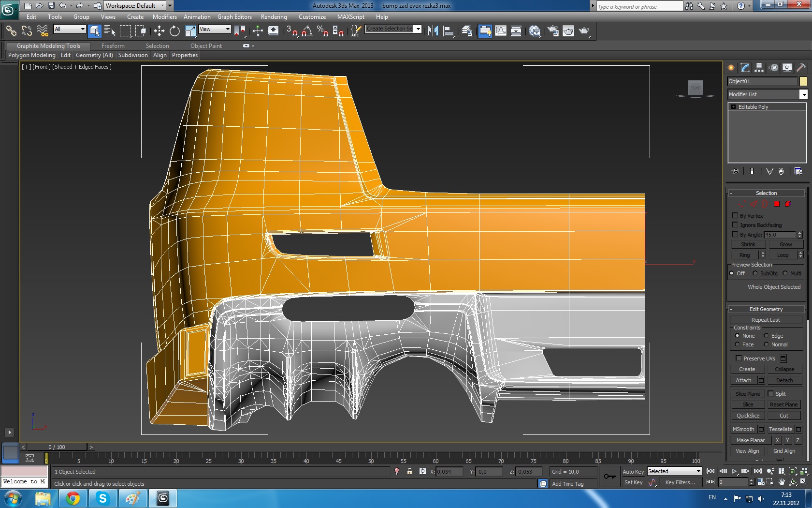Viewport: 812px width, 508px height.
Task: Select the Select and Move tool
Action: pyautogui.click(x=159, y=31)
